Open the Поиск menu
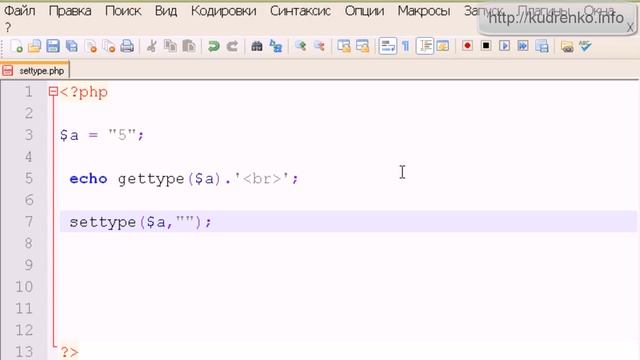640x360 pixels. [123, 11]
